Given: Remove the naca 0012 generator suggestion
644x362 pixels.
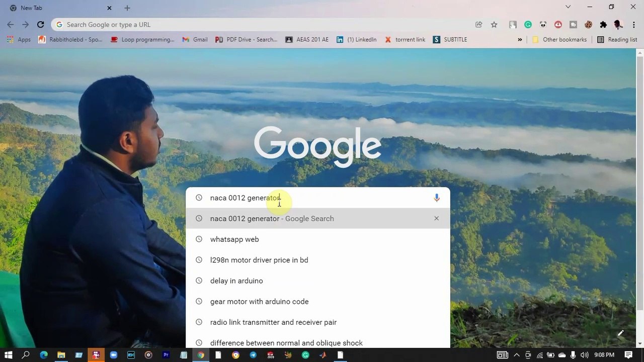Looking at the screenshot, I should point(436,219).
